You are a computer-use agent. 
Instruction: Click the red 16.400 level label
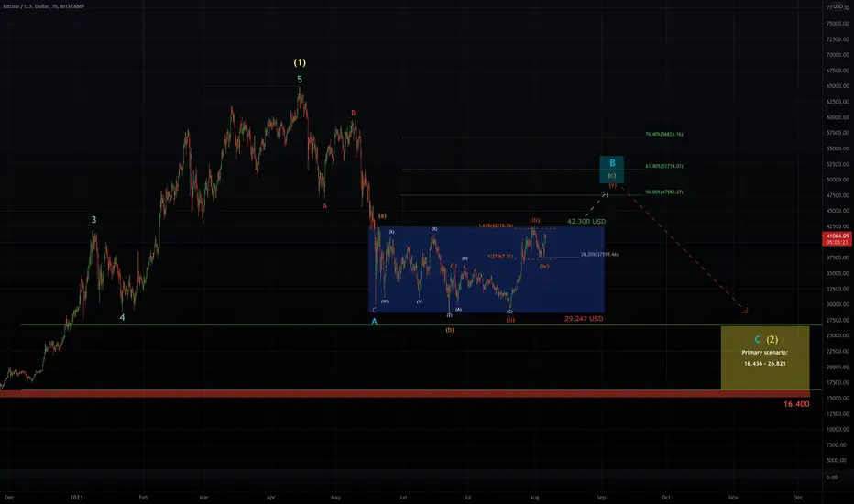(796, 404)
